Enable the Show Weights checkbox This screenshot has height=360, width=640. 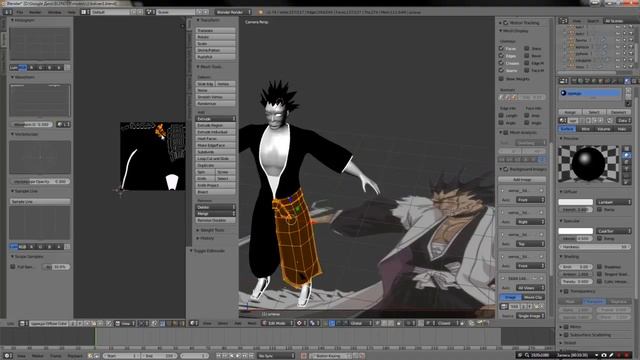coord(501,79)
